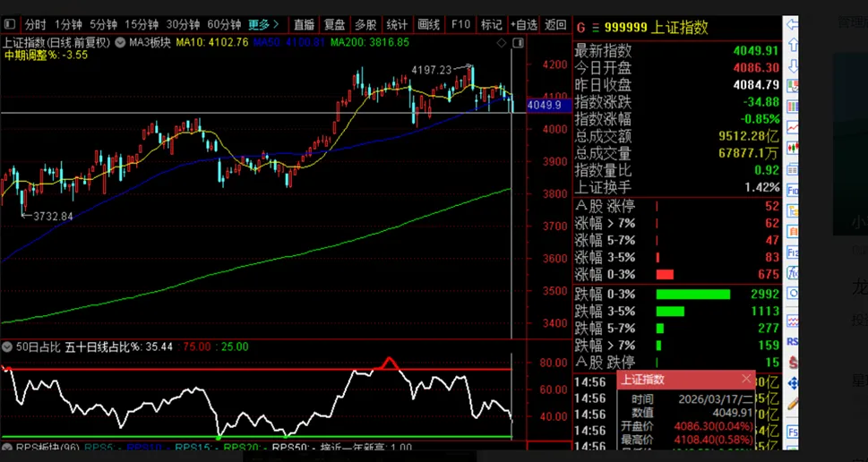Click the down arrow sidebar icon
The width and height of the screenshot is (868, 462).
(x=793, y=64)
